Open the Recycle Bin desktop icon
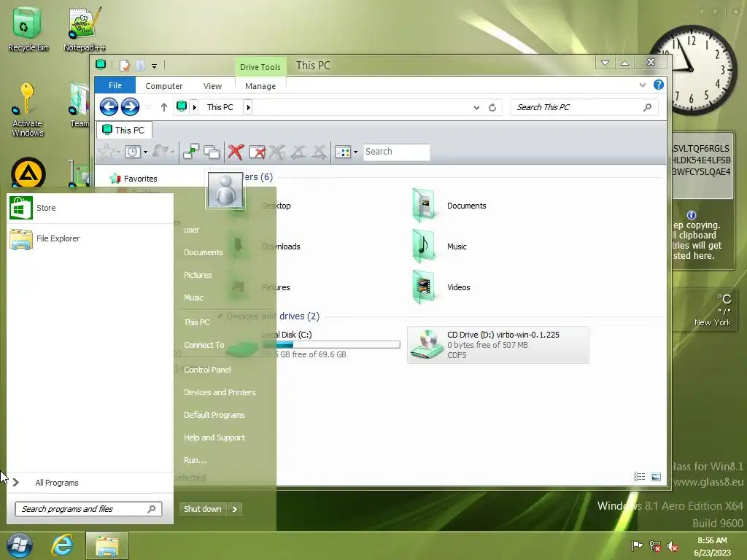The height and width of the screenshot is (560, 747). (28, 29)
